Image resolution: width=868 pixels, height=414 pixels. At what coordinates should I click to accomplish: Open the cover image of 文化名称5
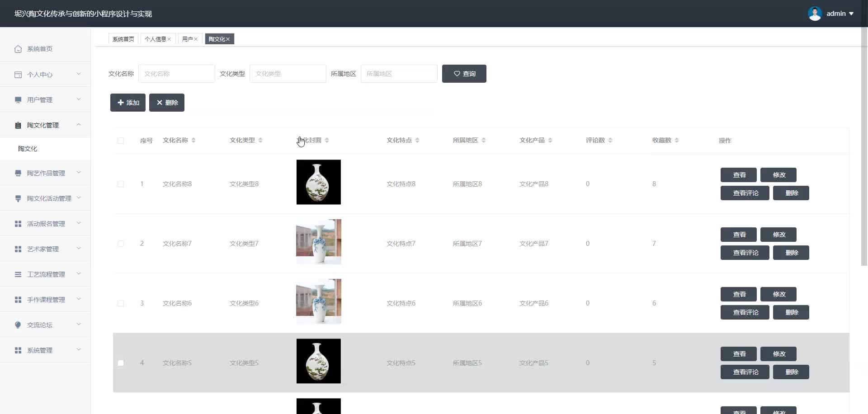(x=319, y=361)
